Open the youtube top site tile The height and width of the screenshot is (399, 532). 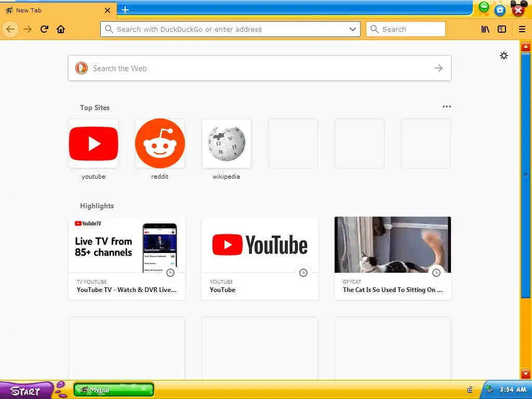[x=94, y=143]
